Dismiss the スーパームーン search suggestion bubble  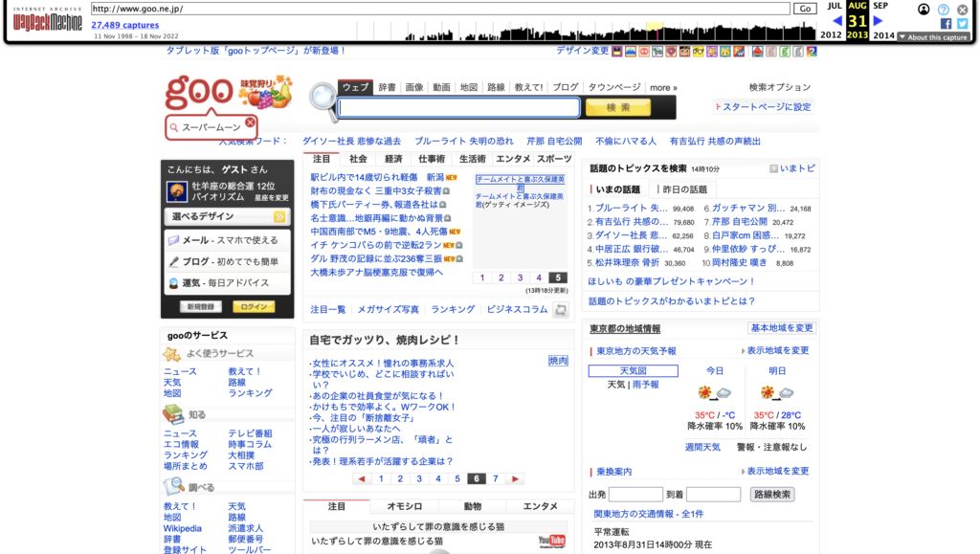(250, 122)
